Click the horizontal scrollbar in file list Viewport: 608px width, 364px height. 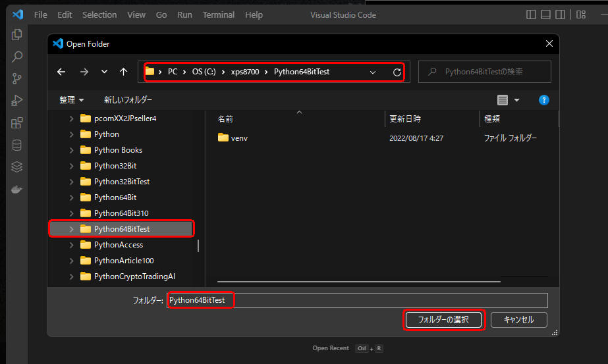(x=358, y=282)
